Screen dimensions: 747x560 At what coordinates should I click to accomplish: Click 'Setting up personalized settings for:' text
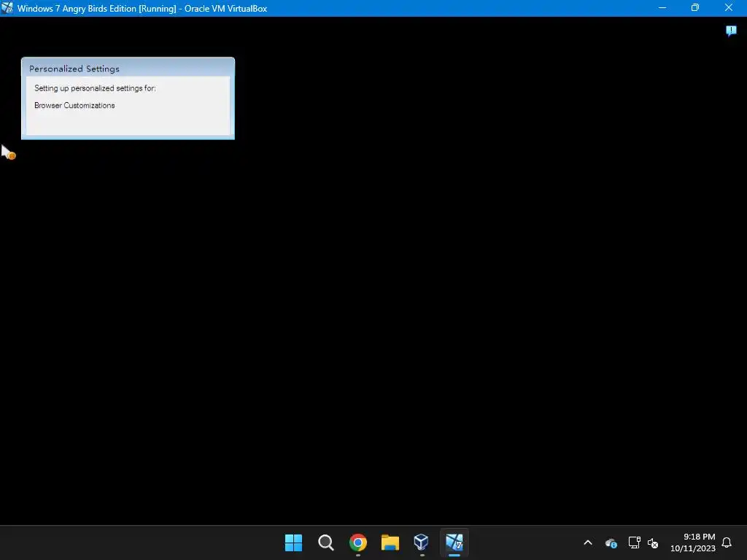click(x=95, y=88)
